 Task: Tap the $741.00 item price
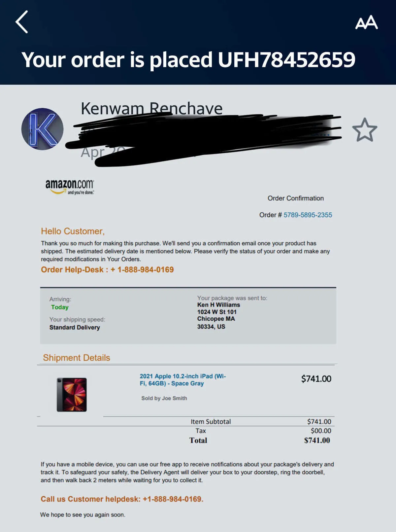pyautogui.click(x=316, y=379)
